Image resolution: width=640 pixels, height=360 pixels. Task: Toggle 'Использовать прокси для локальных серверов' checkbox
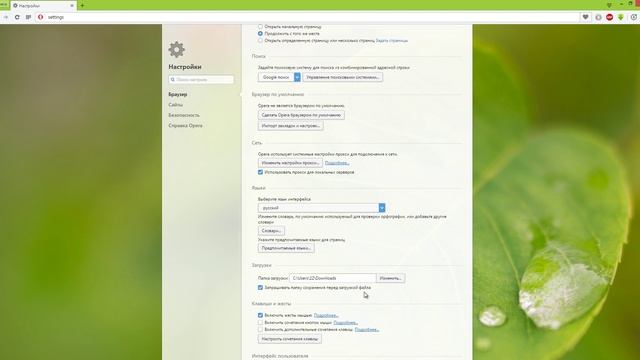pyautogui.click(x=260, y=172)
